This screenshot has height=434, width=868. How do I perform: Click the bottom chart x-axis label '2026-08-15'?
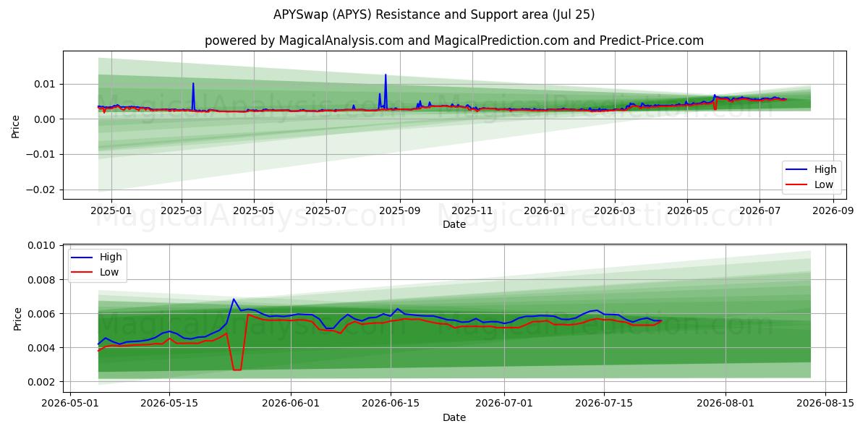(825, 403)
